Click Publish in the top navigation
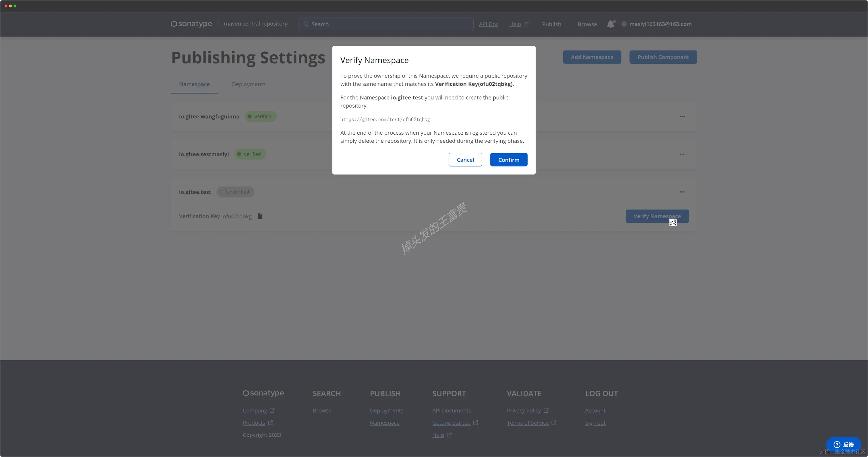The width and height of the screenshot is (868, 457). 551,24
